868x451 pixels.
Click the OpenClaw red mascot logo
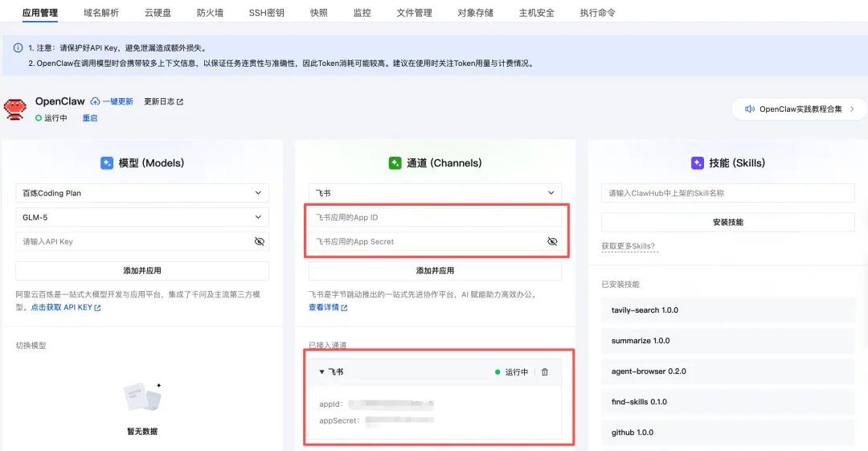click(15, 109)
